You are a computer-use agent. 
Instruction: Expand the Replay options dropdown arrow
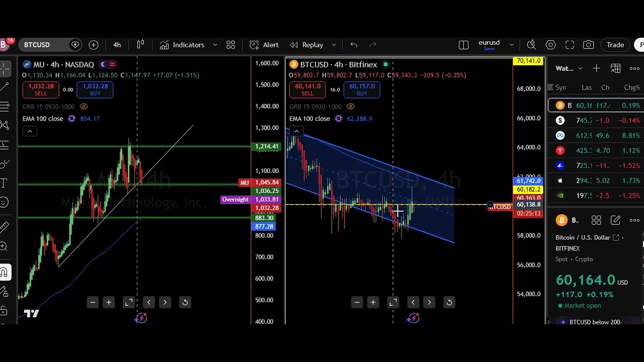click(x=334, y=45)
